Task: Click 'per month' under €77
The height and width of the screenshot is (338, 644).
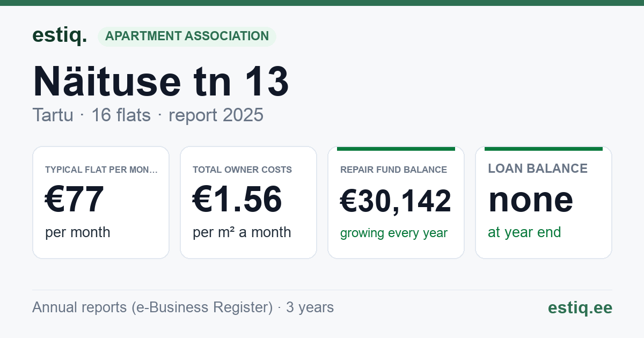Action: 78,232
